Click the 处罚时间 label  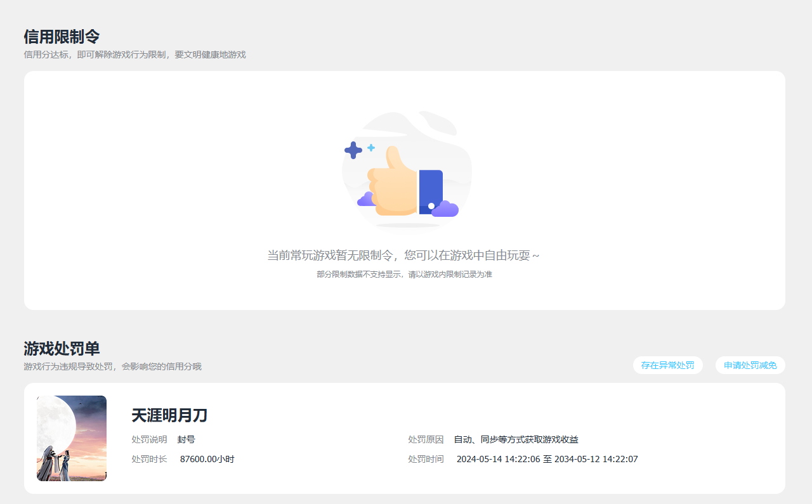click(426, 459)
